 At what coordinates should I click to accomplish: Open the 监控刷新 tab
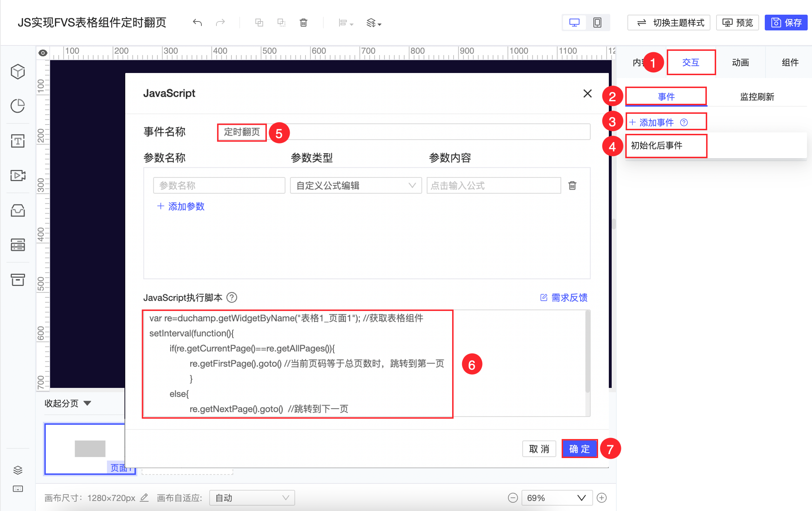click(757, 97)
